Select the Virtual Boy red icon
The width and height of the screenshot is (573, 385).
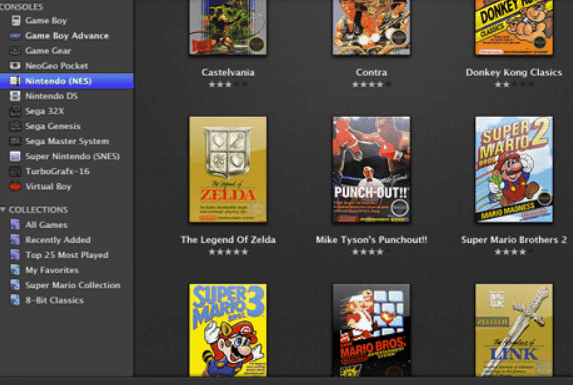pos(15,186)
